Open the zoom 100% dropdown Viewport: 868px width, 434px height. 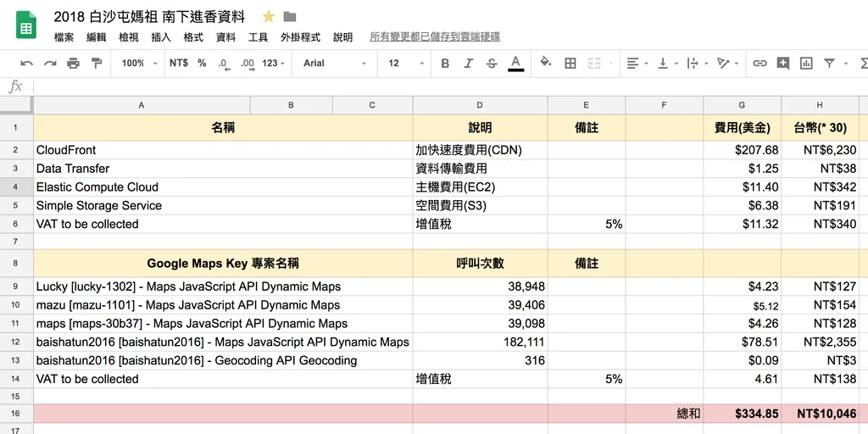140,63
